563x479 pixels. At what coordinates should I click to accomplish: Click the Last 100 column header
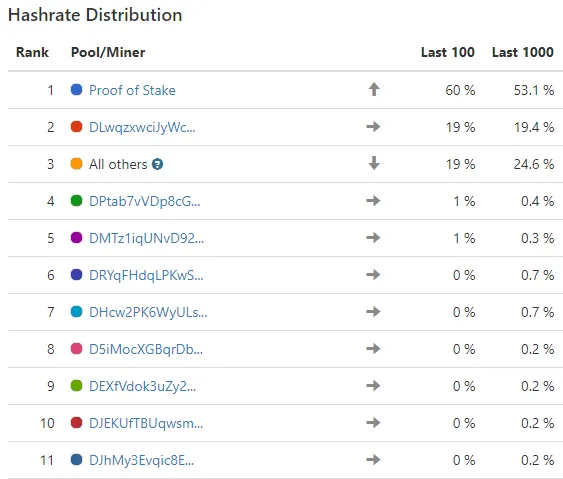(448, 52)
